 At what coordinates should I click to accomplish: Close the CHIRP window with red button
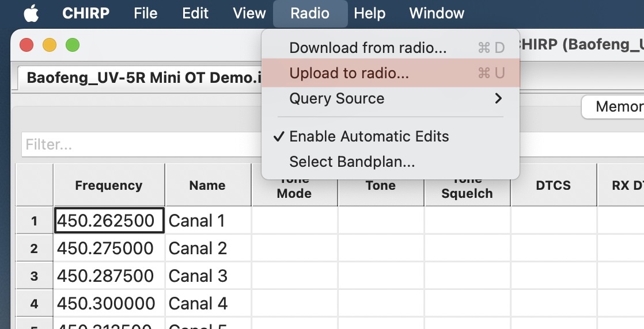coord(26,45)
